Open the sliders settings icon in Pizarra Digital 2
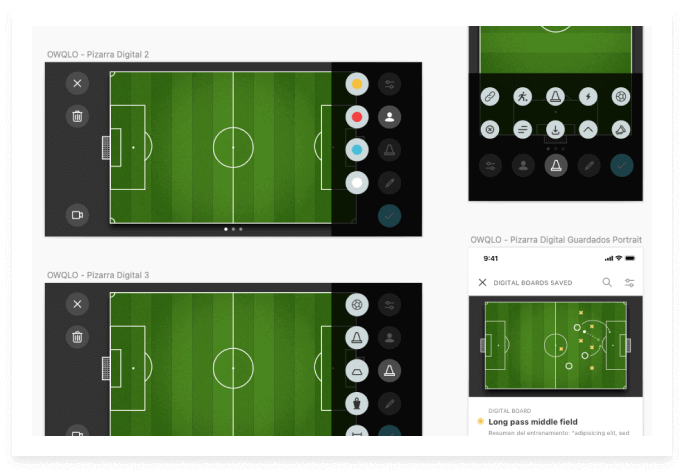The height and width of the screenshot is (474, 684). [x=390, y=84]
